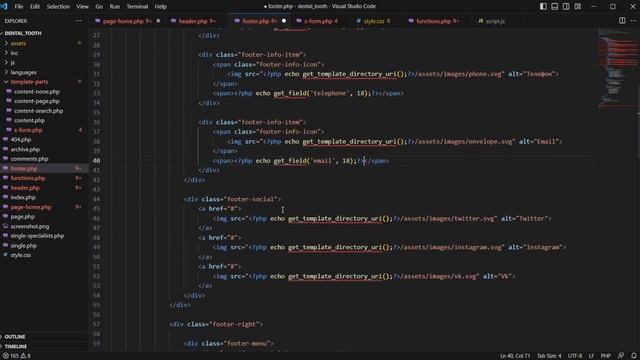Viewport: 640px width, 360px height.
Task: Open content-search.php in explorer
Action: pos(44,111)
